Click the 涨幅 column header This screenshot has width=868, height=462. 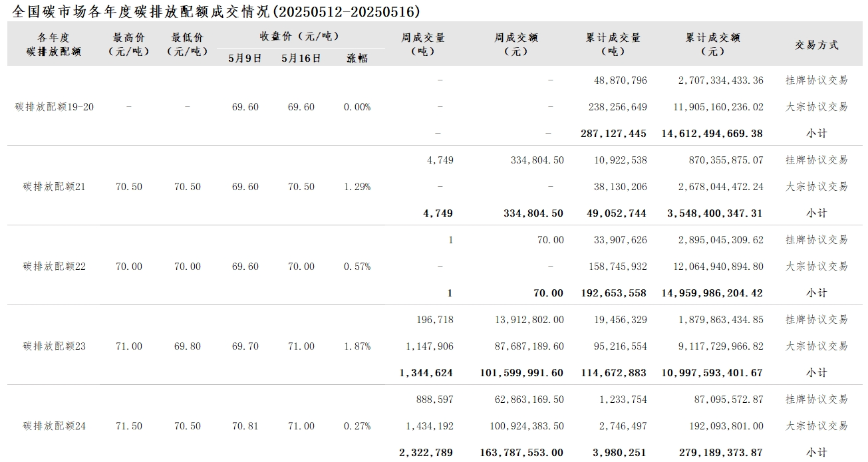pyautogui.click(x=357, y=58)
